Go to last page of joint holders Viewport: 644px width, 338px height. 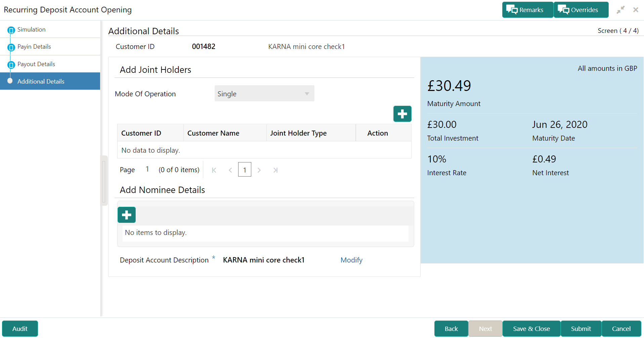pos(275,170)
